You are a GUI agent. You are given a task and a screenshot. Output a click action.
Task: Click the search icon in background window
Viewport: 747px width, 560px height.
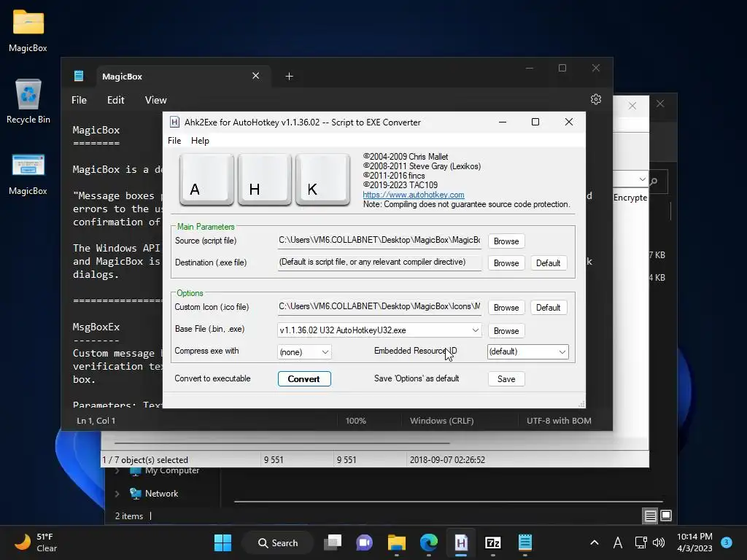[x=654, y=182]
